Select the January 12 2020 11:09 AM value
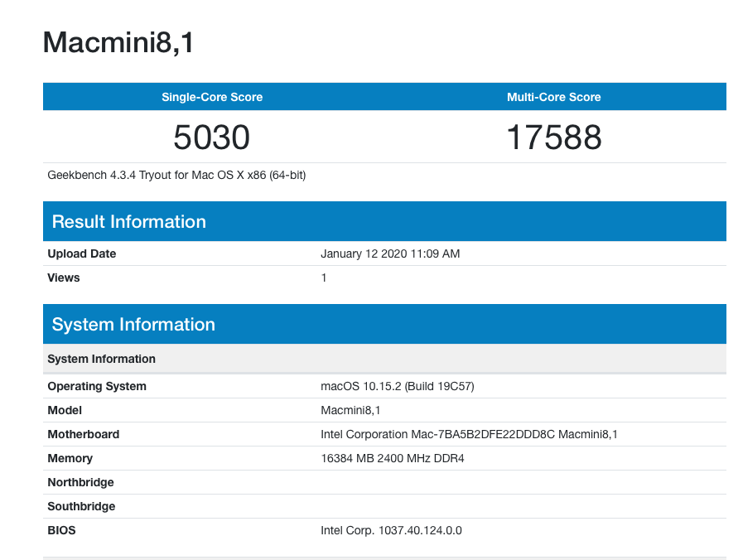The image size is (743, 560). pyautogui.click(x=390, y=254)
